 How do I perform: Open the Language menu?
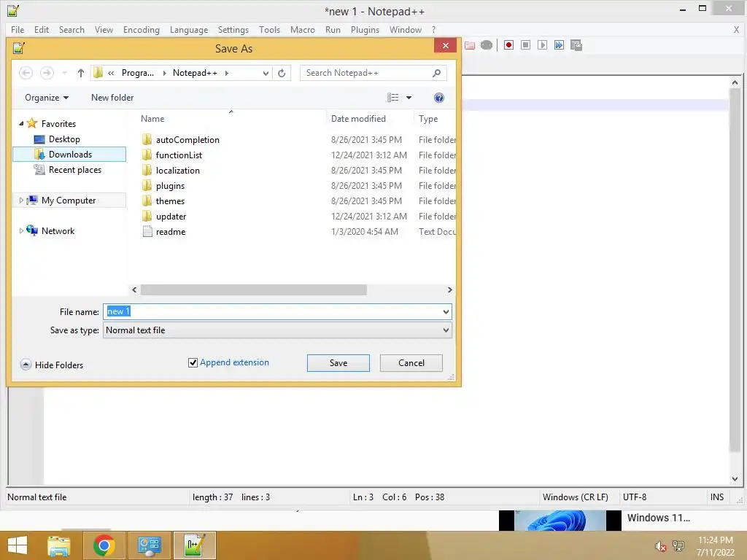click(x=189, y=29)
